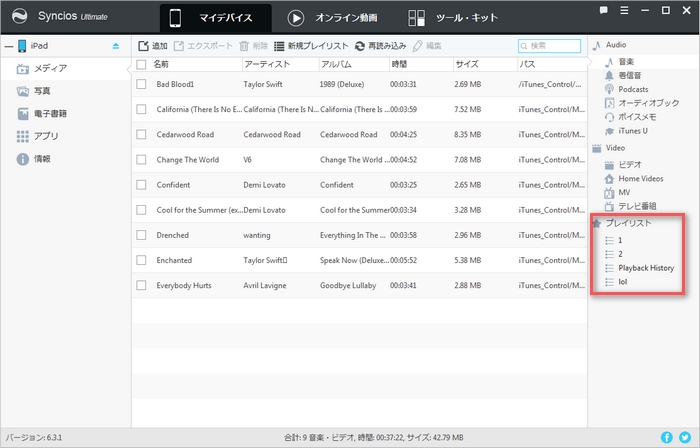Open playlist named 1

point(620,241)
